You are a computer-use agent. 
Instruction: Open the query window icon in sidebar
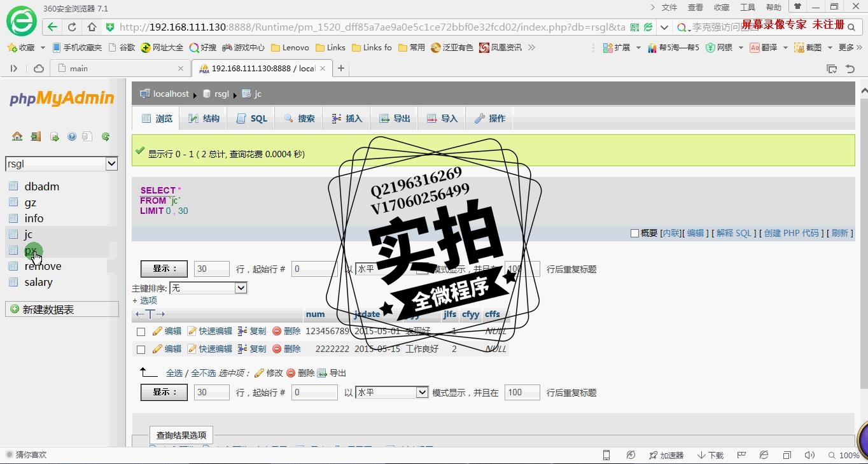(x=55, y=136)
